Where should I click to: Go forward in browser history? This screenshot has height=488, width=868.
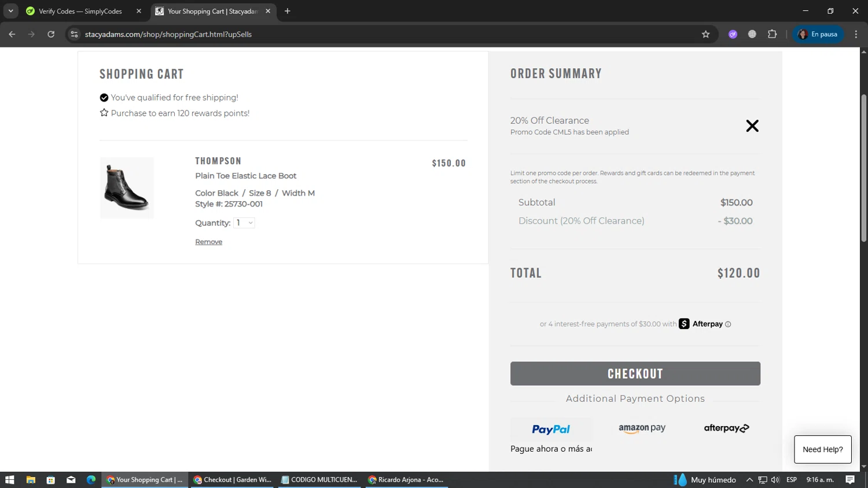point(31,34)
